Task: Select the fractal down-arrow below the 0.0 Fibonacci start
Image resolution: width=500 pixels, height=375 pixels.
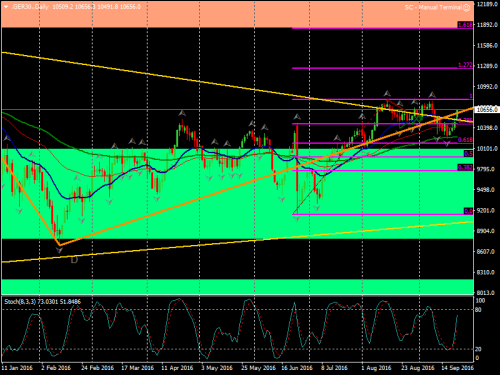Action: click(297, 218)
